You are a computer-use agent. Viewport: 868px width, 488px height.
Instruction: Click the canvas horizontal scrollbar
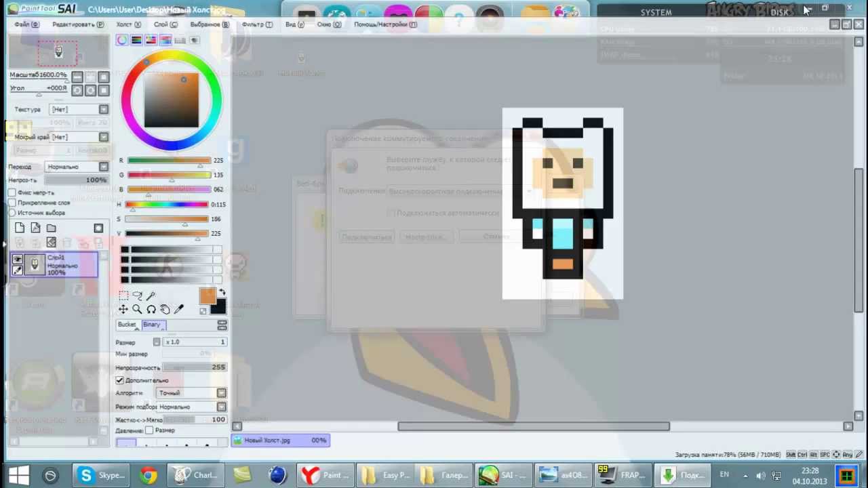tap(534, 426)
